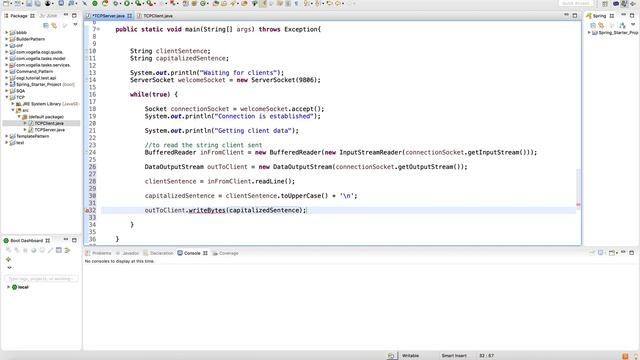Click the Open Console dropdown icon
Viewport: 640px width, 360px height.
[612, 253]
